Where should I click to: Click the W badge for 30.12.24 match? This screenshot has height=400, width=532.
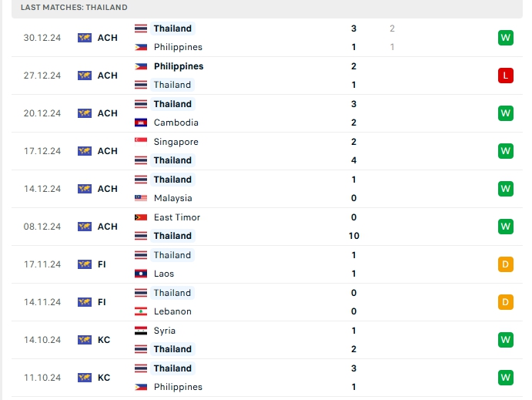[x=505, y=38]
